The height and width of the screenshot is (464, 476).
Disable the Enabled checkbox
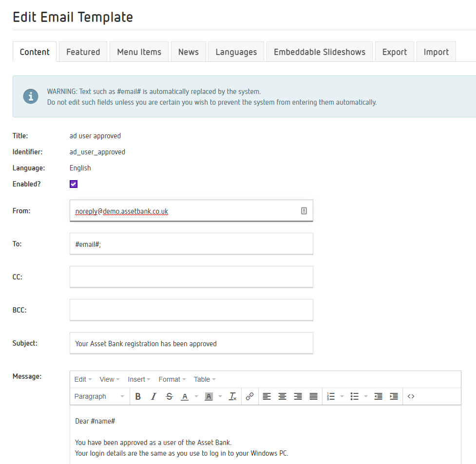pos(73,184)
